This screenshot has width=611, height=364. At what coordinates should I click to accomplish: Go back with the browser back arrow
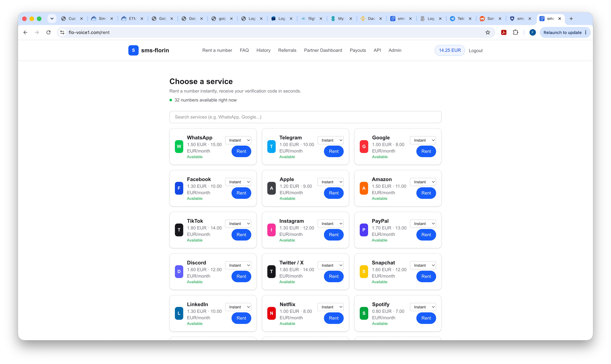coord(25,32)
